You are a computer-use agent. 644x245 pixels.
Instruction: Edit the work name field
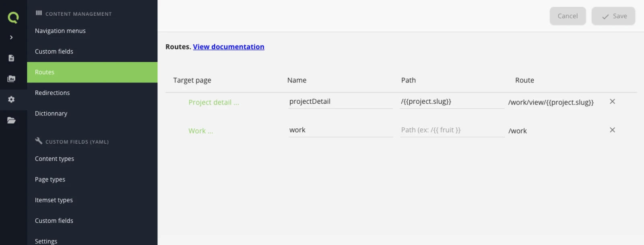341,130
